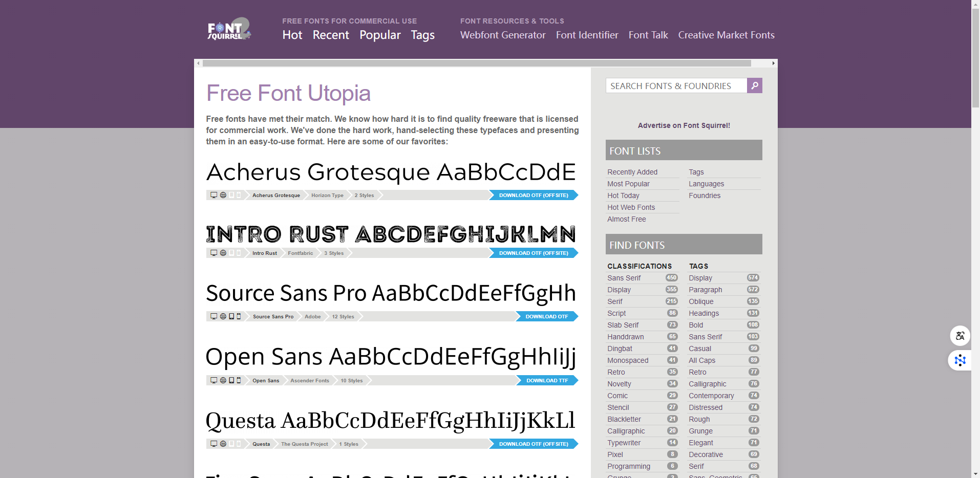This screenshot has width=980, height=478.
Task: Click the page vertical scrollbar thumb
Action: pyautogui.click(x=975, y=57)
